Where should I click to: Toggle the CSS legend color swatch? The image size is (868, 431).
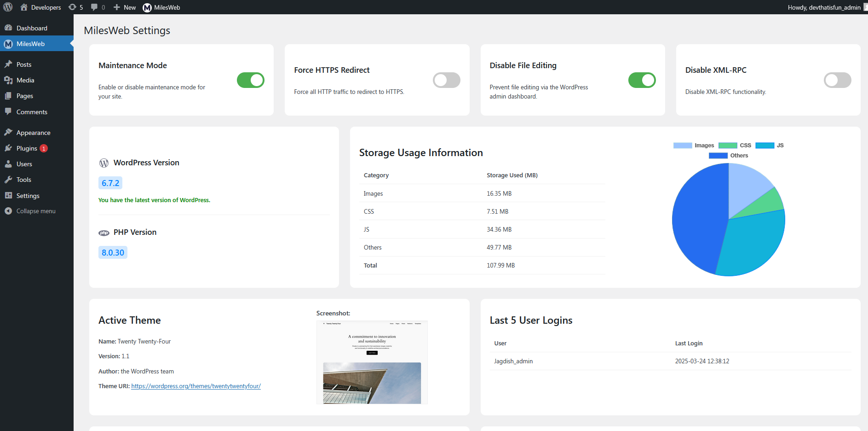(x=728, y=146)
